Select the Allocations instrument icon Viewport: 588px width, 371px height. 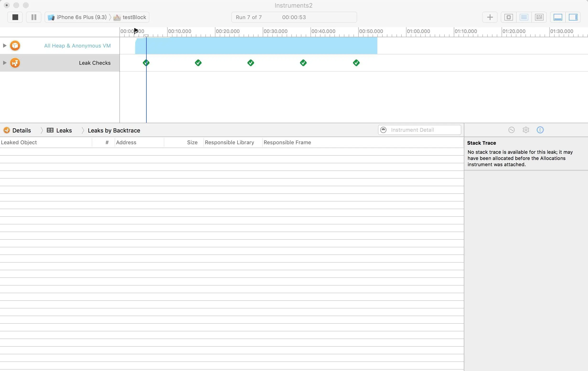[15, 46]
